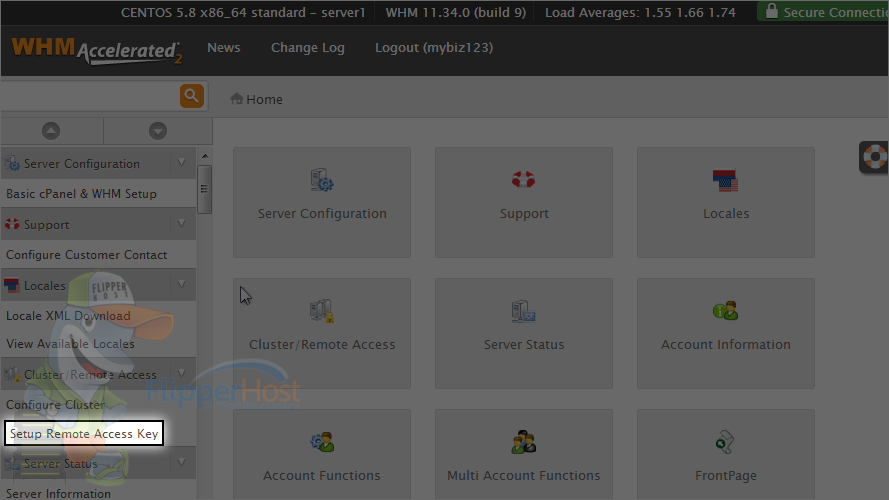
Task: Open the Server Status tile icon
Action: click(x=523, y=311)
